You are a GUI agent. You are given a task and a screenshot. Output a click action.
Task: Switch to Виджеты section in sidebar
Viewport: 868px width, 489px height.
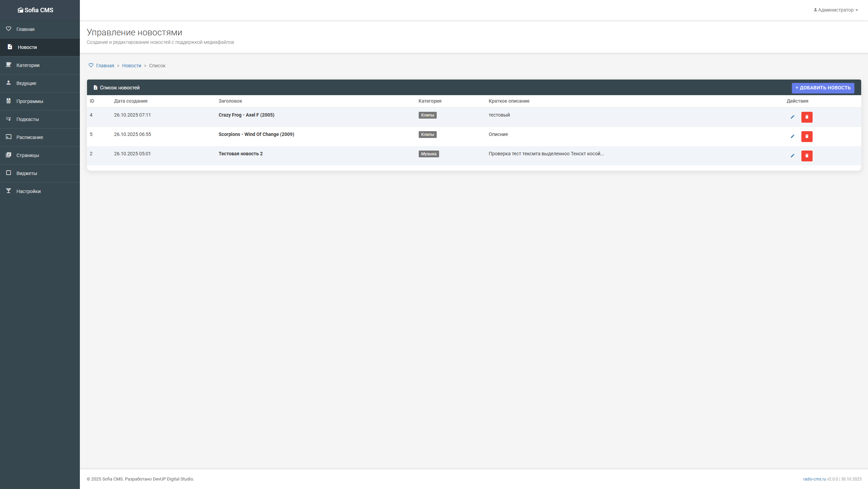click(9, 173)
